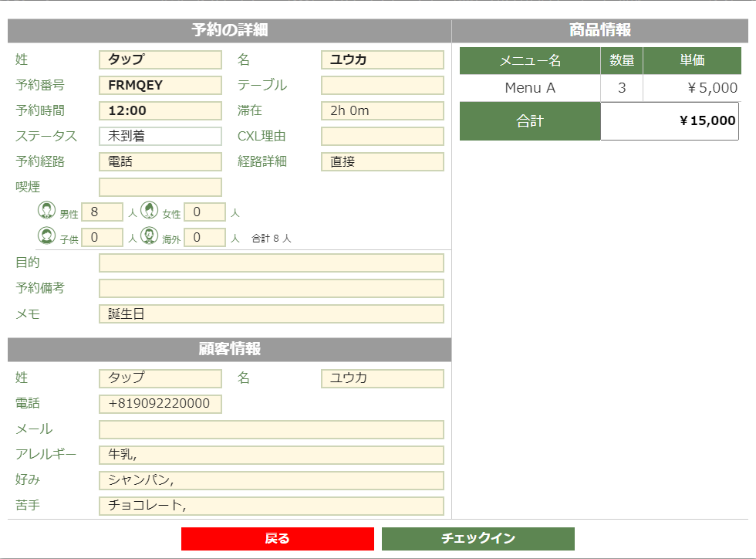The width and height of the screenshot is (756, 559).
Task: Click the overseas guest icon
Action: [x=150, y=236]
